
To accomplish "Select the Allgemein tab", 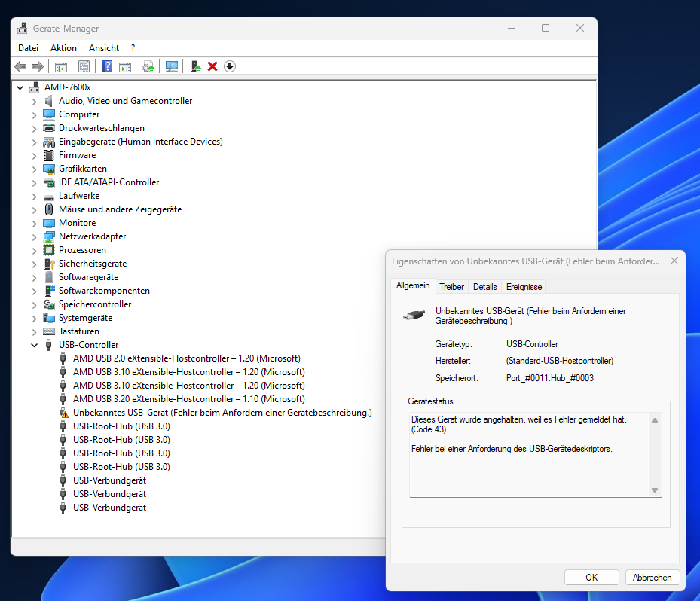I will [413, 285].
